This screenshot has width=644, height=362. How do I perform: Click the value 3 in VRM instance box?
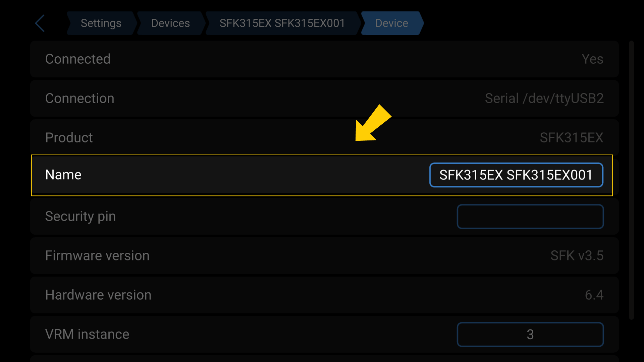[x=530, y=334]
